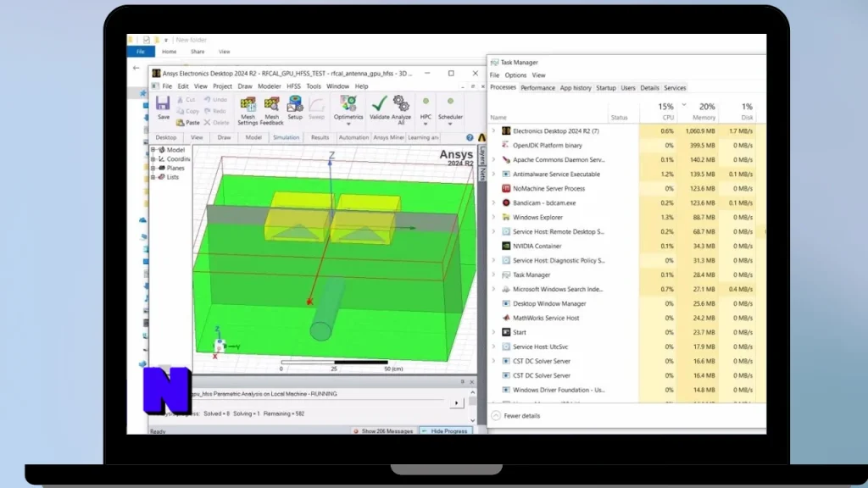Click the blue help question icon

coord(470,138)
